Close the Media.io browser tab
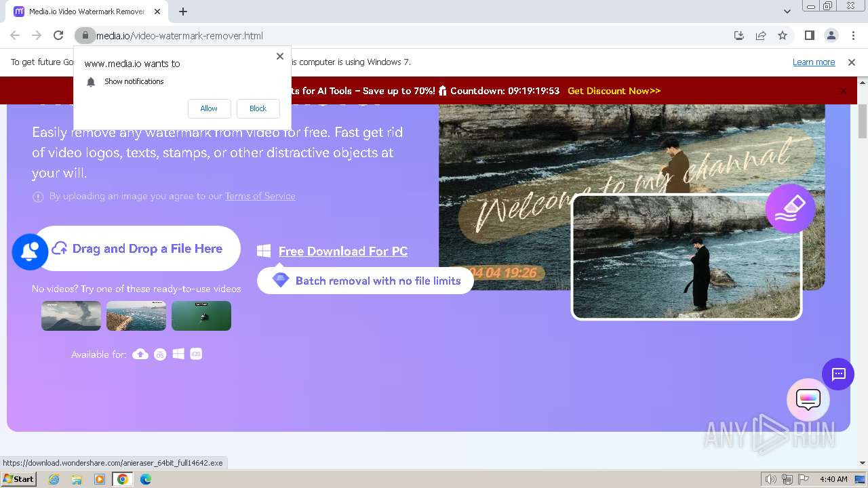868x488 pixels. 157,12
